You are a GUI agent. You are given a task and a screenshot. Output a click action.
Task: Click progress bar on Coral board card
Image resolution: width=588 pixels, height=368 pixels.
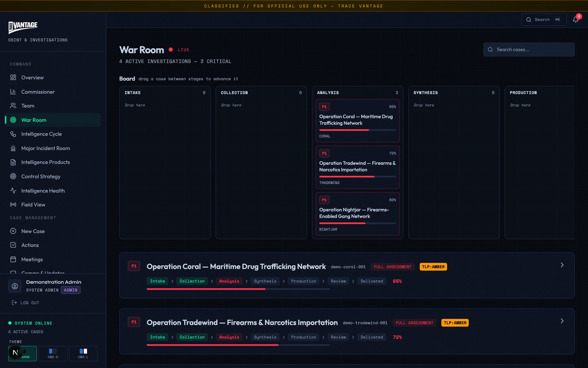click(x=358, y=130)
